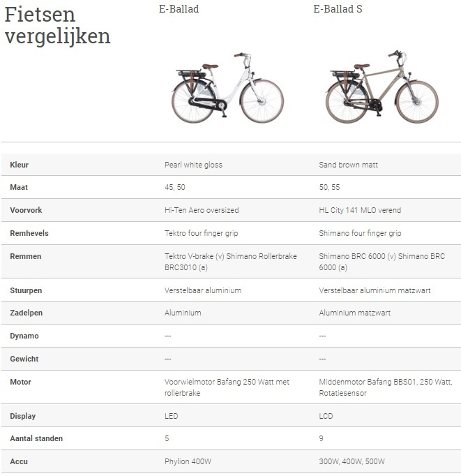Click the E-Ballad white bike image
461x476 pixels.
pyautogui.click(x=227, y=88)
